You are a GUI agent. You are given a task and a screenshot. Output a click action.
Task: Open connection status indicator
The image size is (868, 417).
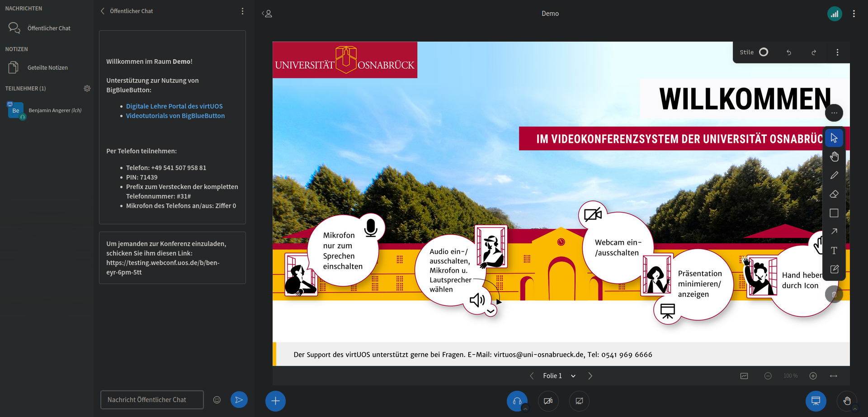pyautogui.click(x=835, y=14)
